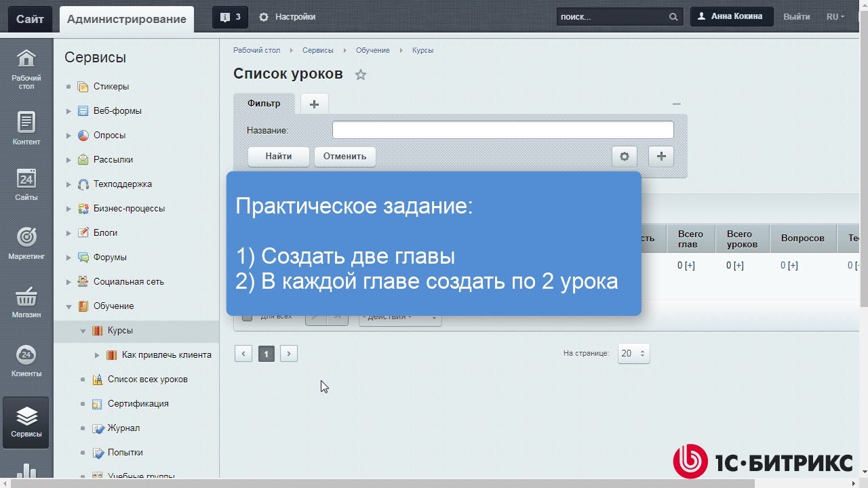Open Техподдержка in the services tree
The width and height of the screenshot is (868, 488).
click(x=122, y=184)
